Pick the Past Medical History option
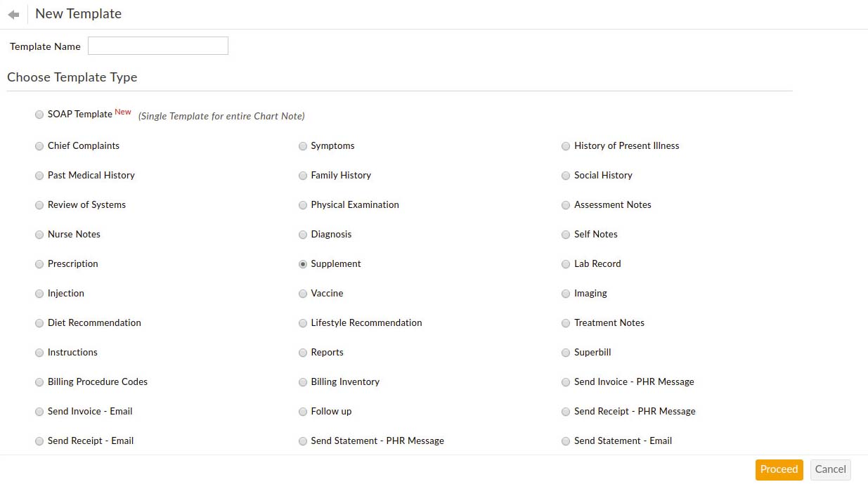The width and height of the screenshot is (868, 496). pos(39,176)
